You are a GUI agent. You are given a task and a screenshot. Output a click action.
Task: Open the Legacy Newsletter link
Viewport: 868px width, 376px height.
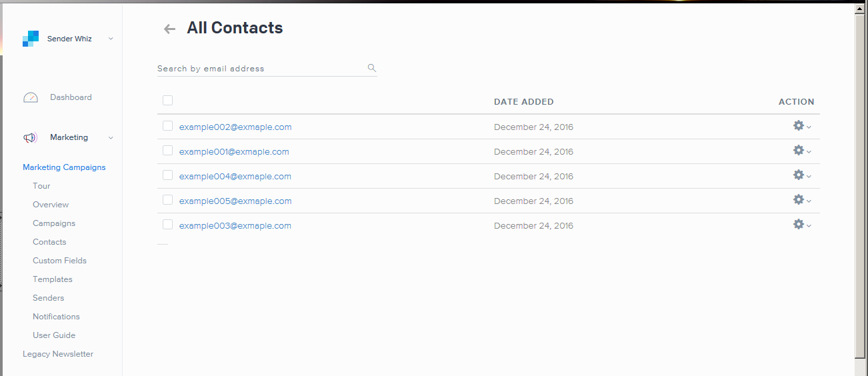click(x=58, y=354)
